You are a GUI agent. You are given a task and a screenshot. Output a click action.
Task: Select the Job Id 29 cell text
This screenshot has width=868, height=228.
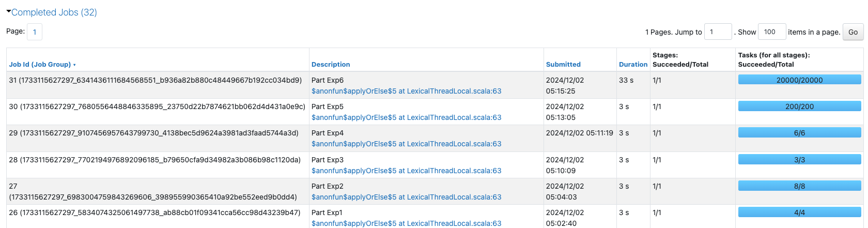[154, 133]
